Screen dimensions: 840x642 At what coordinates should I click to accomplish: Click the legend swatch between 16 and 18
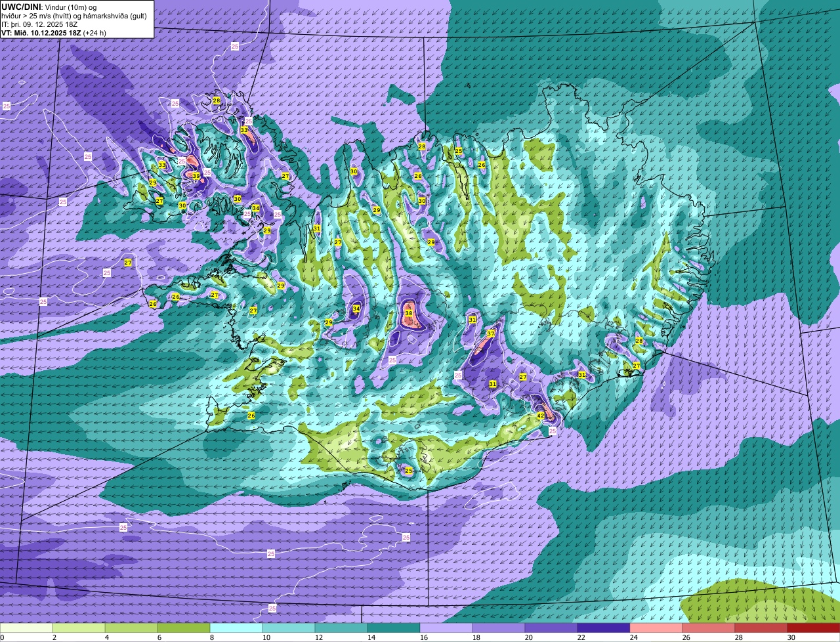(446, 628)
